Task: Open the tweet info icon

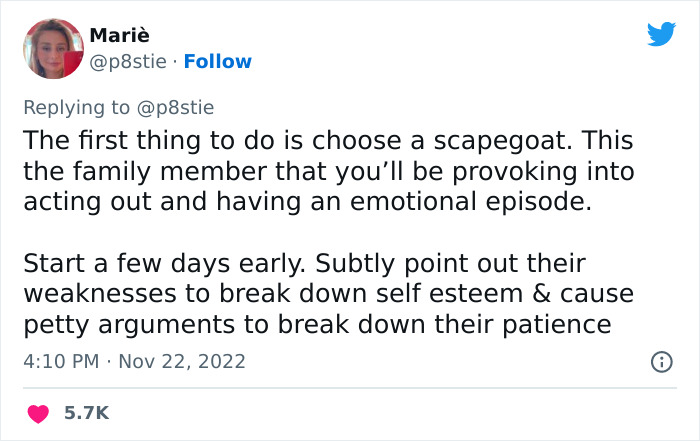Action: coord(660,360)
